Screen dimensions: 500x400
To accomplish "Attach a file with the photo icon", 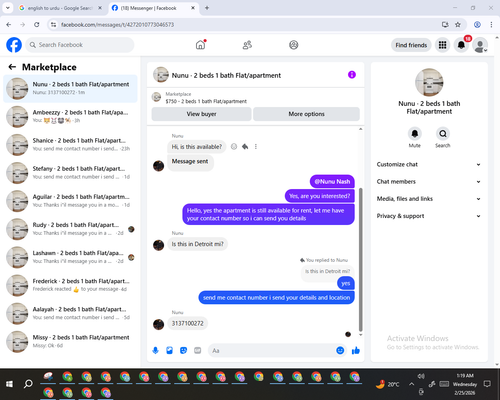I will [169, 350].
